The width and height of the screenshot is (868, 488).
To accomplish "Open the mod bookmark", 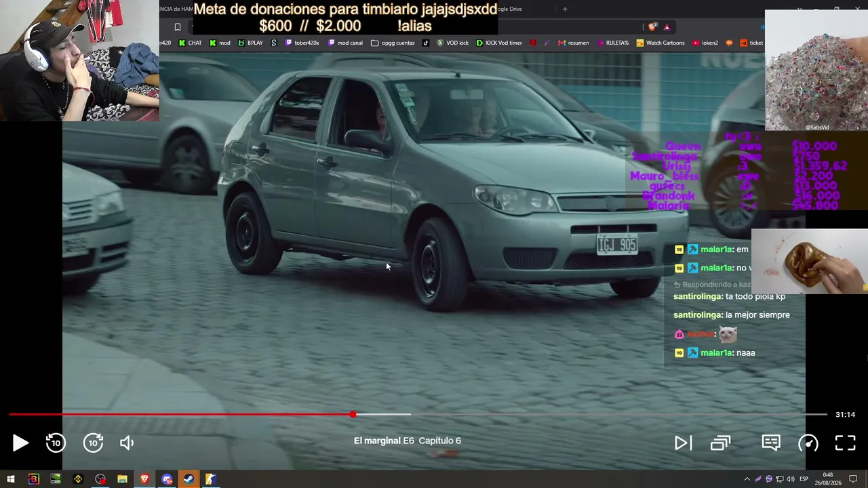I will click(219, 43).
